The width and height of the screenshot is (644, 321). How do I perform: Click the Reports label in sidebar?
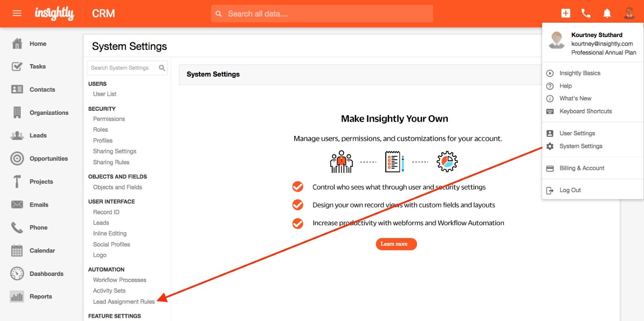[41, 296]
